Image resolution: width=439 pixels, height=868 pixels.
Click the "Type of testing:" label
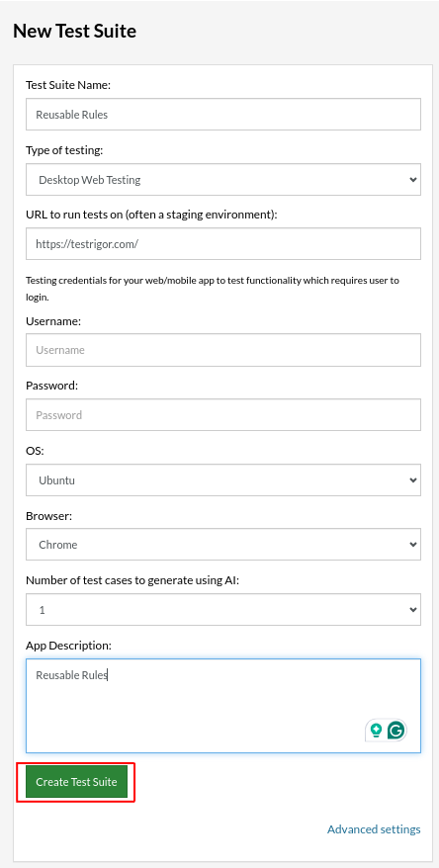(x=64, y=150)
